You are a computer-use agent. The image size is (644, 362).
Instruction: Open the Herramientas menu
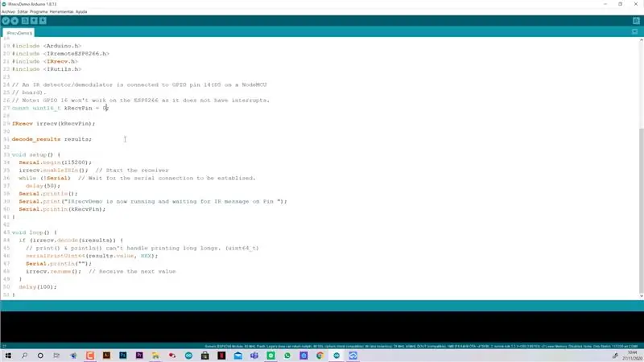tap(62, 12)
